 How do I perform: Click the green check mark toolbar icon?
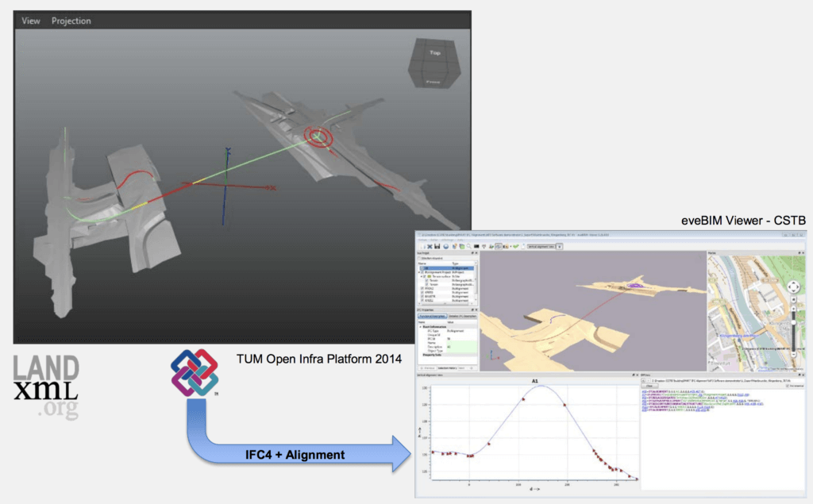(x=516, y=246)
